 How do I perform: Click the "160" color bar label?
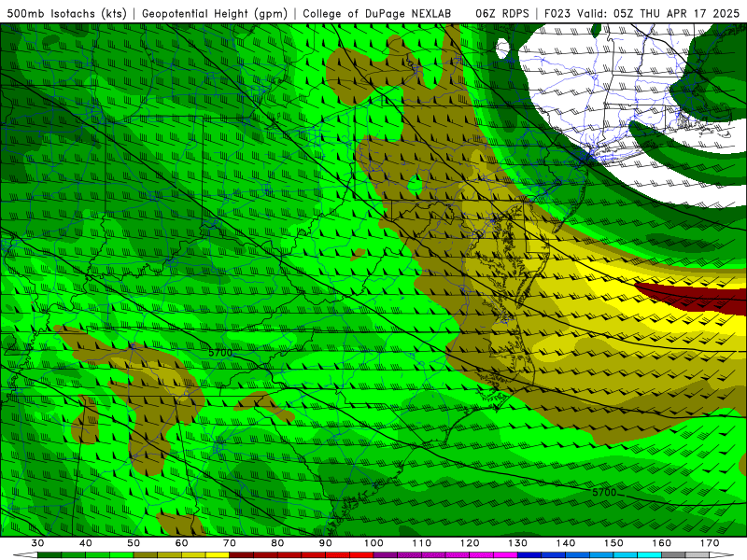pyautogui.click(x=662, y=543)
